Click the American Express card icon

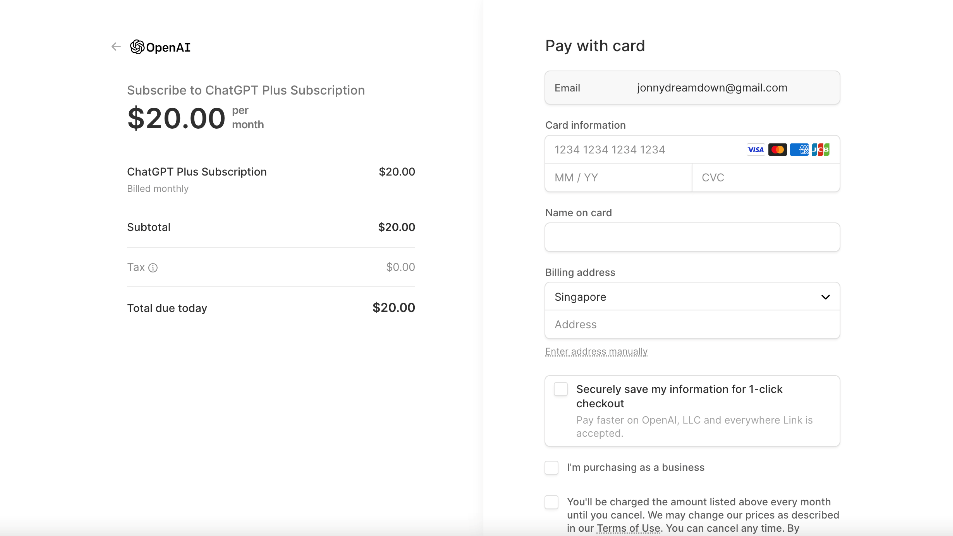799,150
